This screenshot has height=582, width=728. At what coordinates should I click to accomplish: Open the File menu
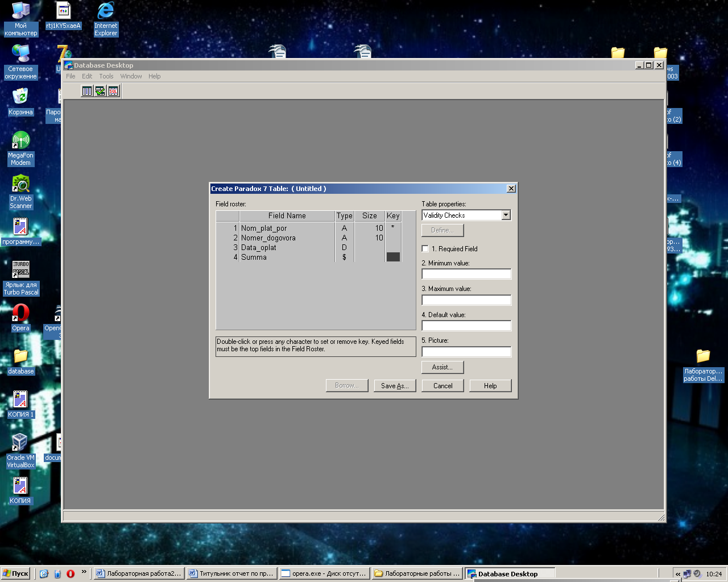(71, 76)
